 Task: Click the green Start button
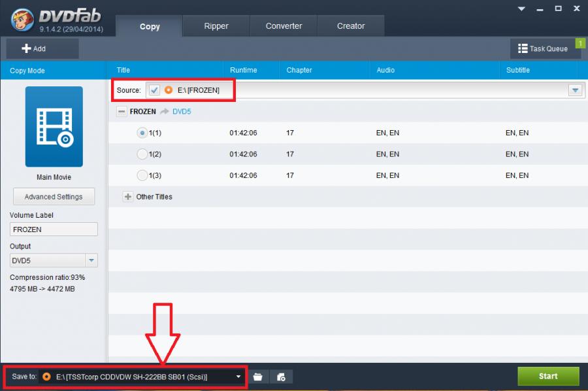point(548,376)
